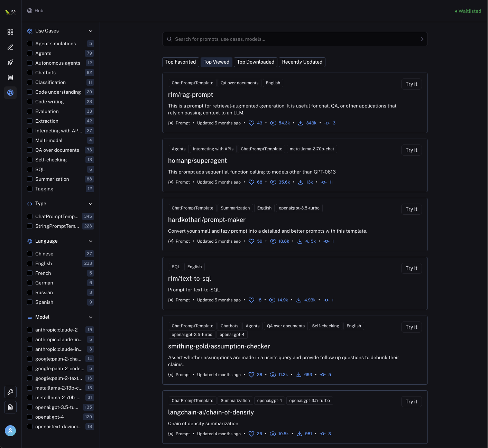Check the Chatbots use case filter

click(x=30, y=73)
